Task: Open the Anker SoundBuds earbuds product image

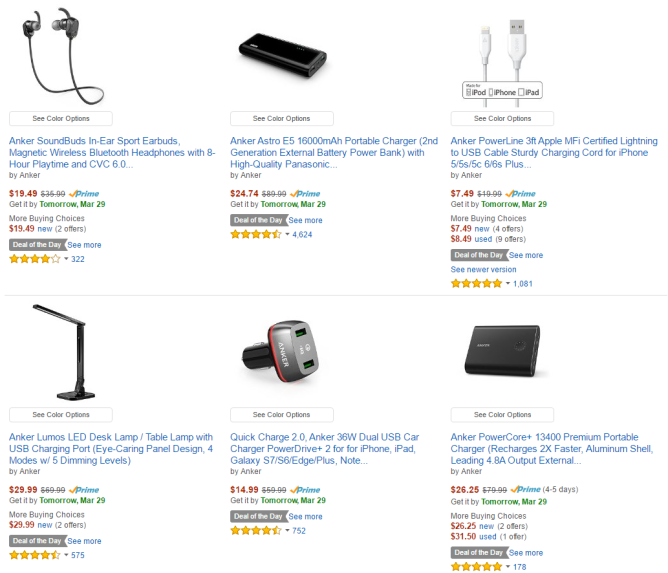Action: pos(61,55)
